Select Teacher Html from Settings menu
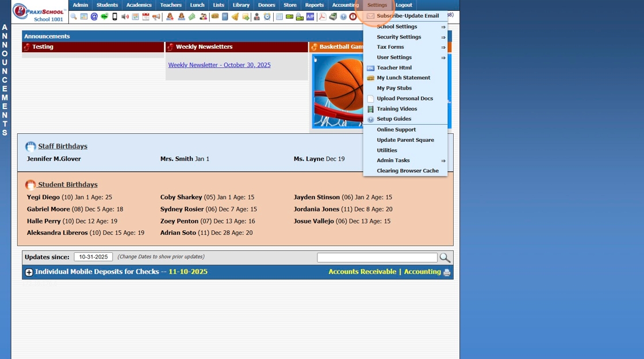Screen dimensions: 644x359 [x=405, y=68]
